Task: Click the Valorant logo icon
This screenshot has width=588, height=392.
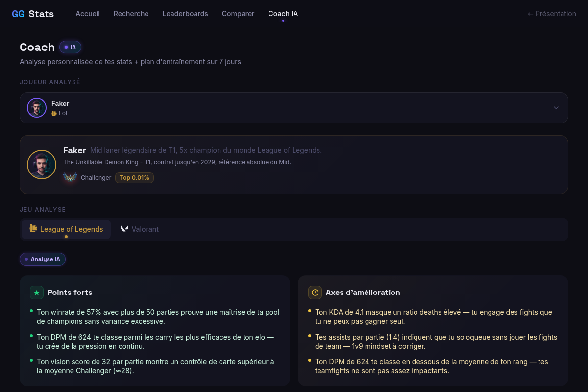Action: click(124, 229)
